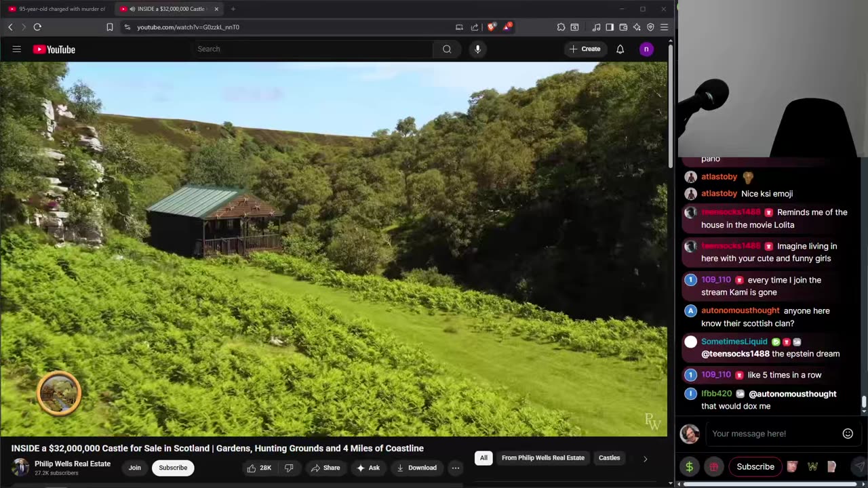This screenshot has height=488, width=868.
Task: Open the YouTube guide menu
Action: pos(17,49)
